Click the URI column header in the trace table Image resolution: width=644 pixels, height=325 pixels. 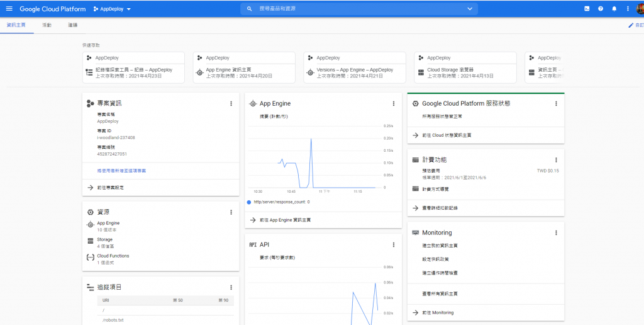pyautogui.click(x=106, y=300)
